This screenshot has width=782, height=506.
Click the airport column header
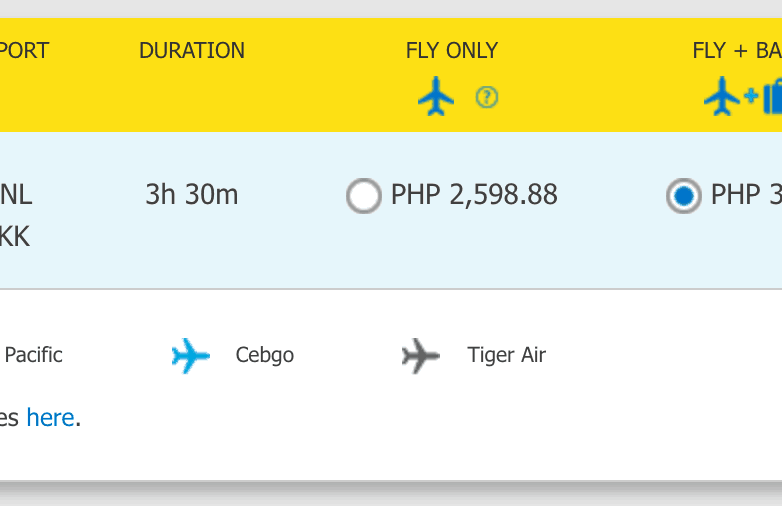(24, 50)
